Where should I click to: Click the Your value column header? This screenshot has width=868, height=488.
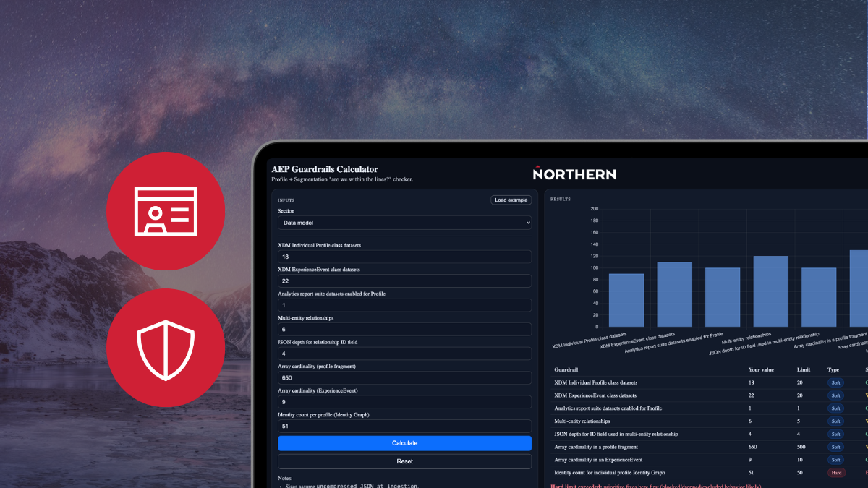click(761, 369)
